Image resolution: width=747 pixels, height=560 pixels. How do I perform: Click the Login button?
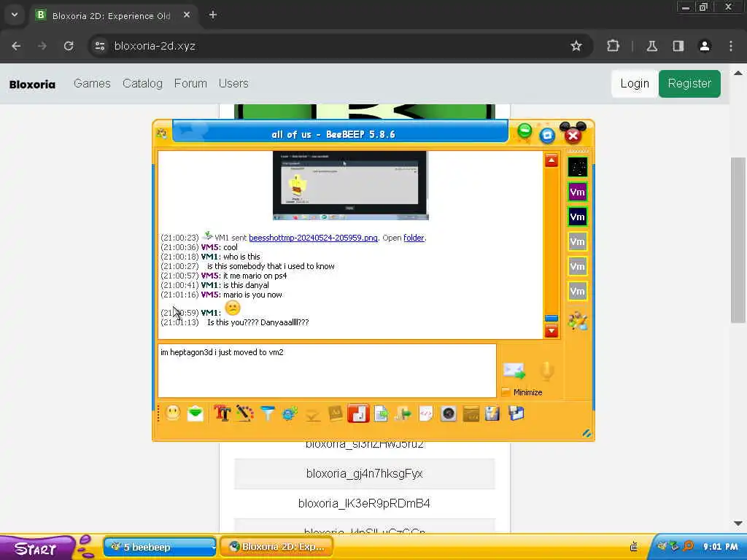[x=635, y=84]
